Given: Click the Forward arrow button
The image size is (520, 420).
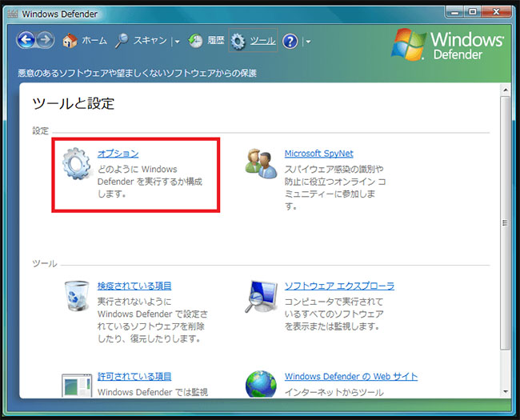Looking at the screenshot, I should pyautogui.click(x=46, y=40).
